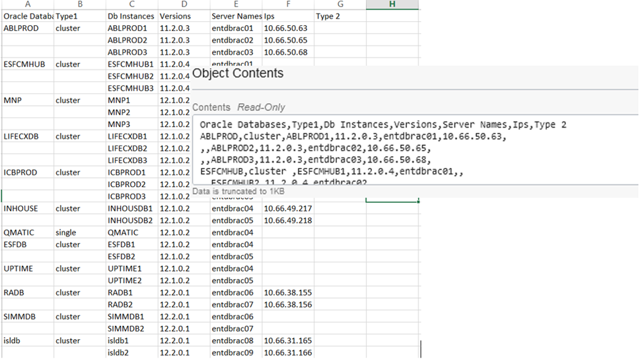Select the SIMMDB1 instance cell
The height and width of the screenshot is (359, 644).
tap(132, 317)
